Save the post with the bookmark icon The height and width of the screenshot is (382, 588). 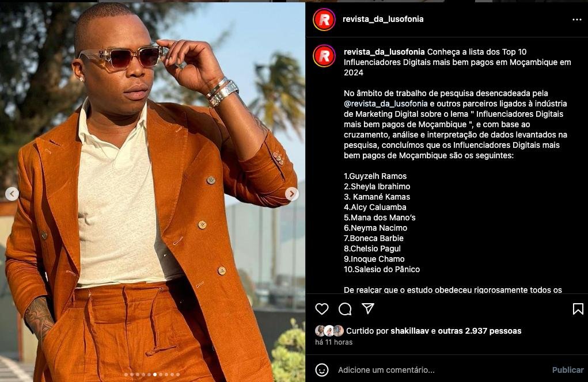coord(578,309)
